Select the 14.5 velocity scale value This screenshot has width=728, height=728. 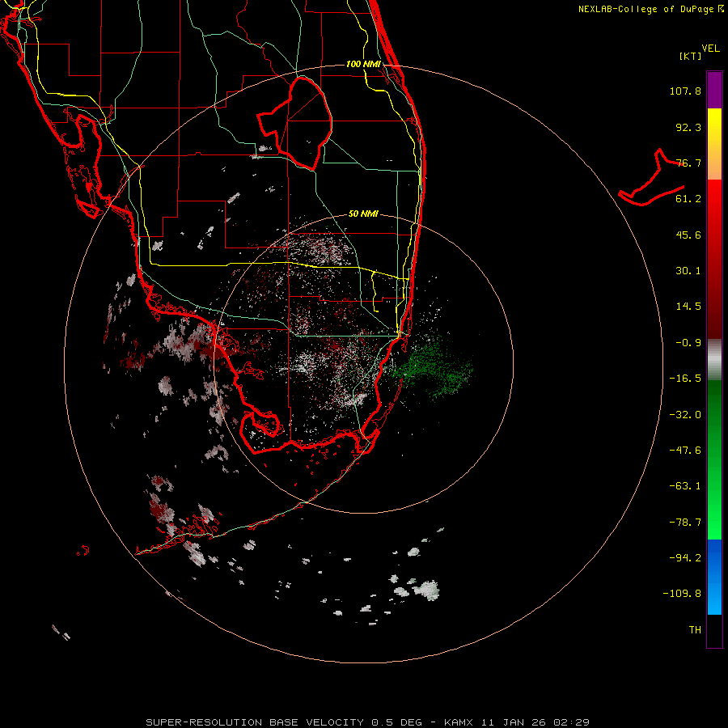(x=688, y=307)
